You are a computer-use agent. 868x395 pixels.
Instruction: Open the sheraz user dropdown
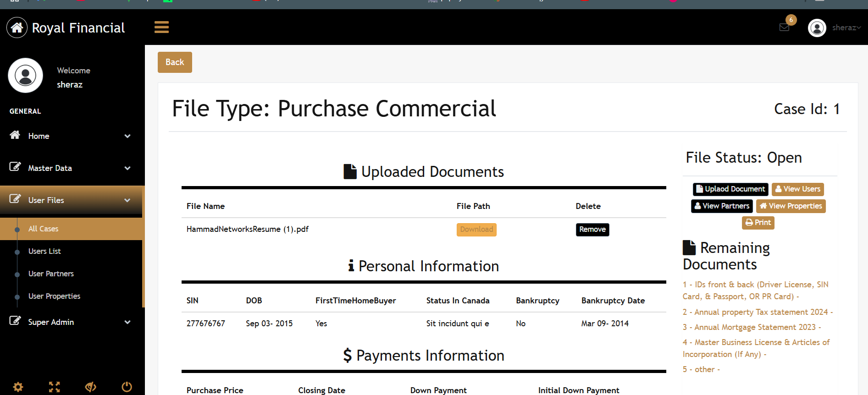[x=834, y=28]
